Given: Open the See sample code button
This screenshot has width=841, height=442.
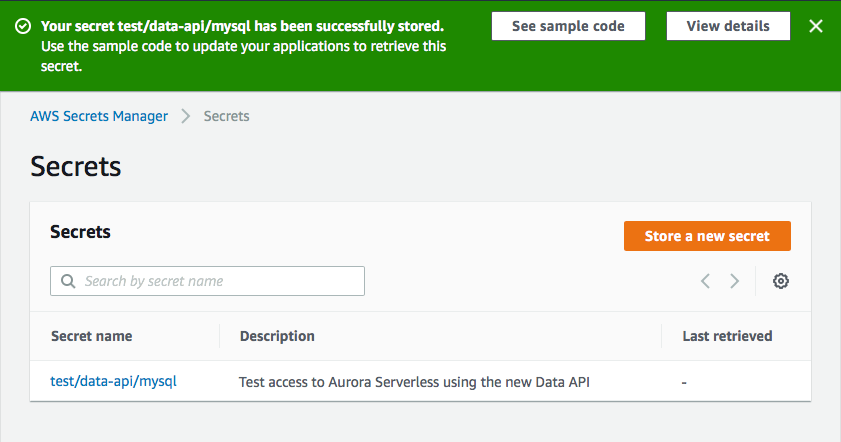Looking at the screenshot, I should coord(568,26).
